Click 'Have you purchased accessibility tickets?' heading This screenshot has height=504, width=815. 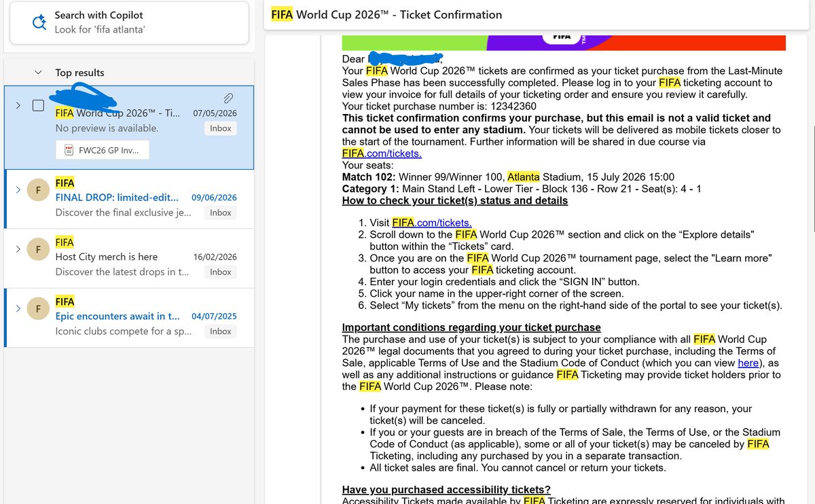point(446,490)
